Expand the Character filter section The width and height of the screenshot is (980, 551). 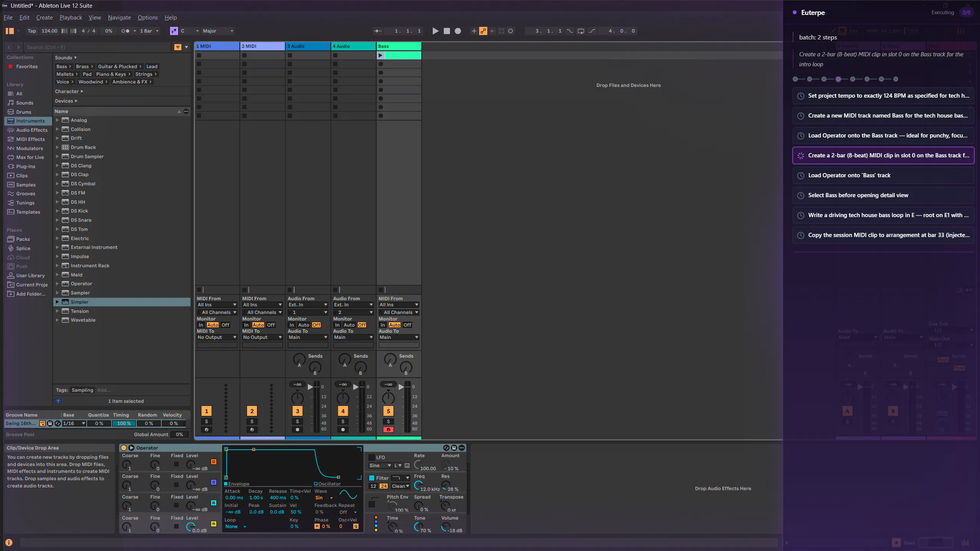(x=69, y=92)
